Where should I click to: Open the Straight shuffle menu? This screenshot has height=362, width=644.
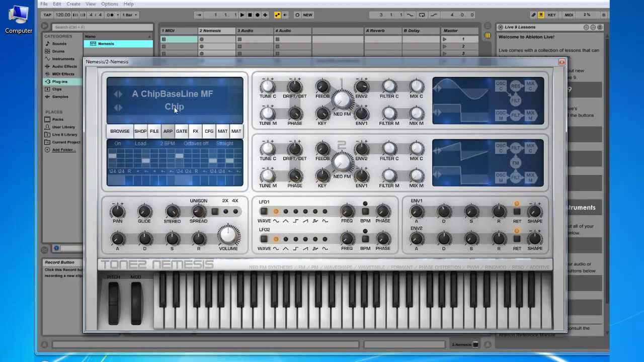[x=224, y=143]
